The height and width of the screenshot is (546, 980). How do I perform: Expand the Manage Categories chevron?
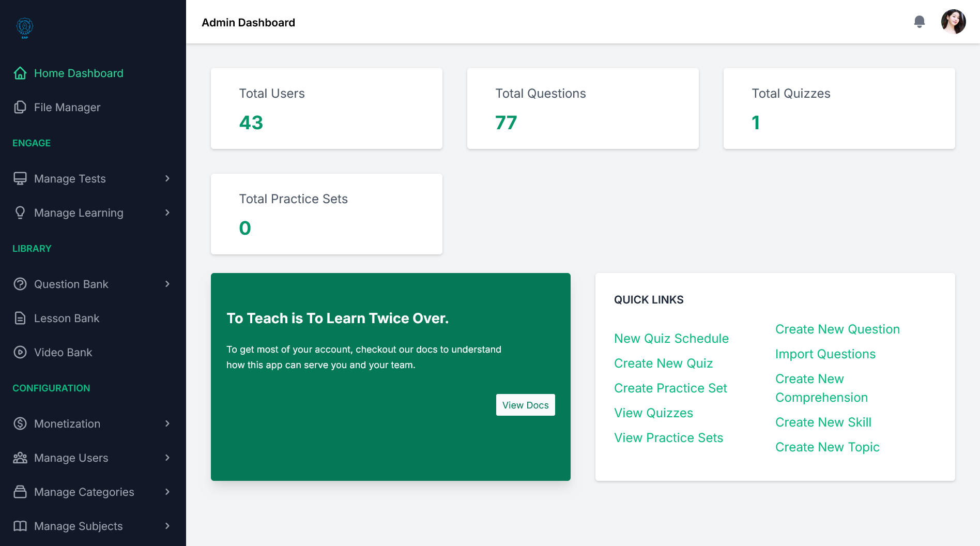point(167,492)
